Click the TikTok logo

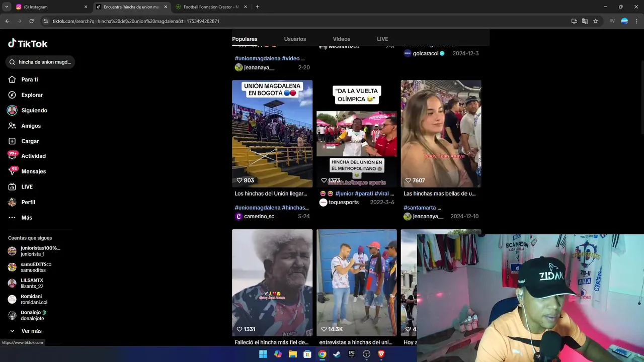(x=28, y=44)
